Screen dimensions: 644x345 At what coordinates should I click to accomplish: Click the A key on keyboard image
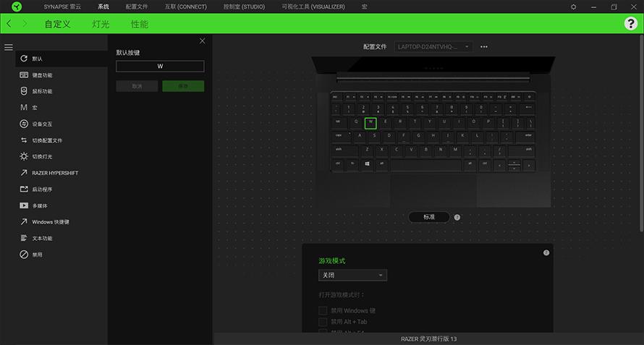click(360, 137)
